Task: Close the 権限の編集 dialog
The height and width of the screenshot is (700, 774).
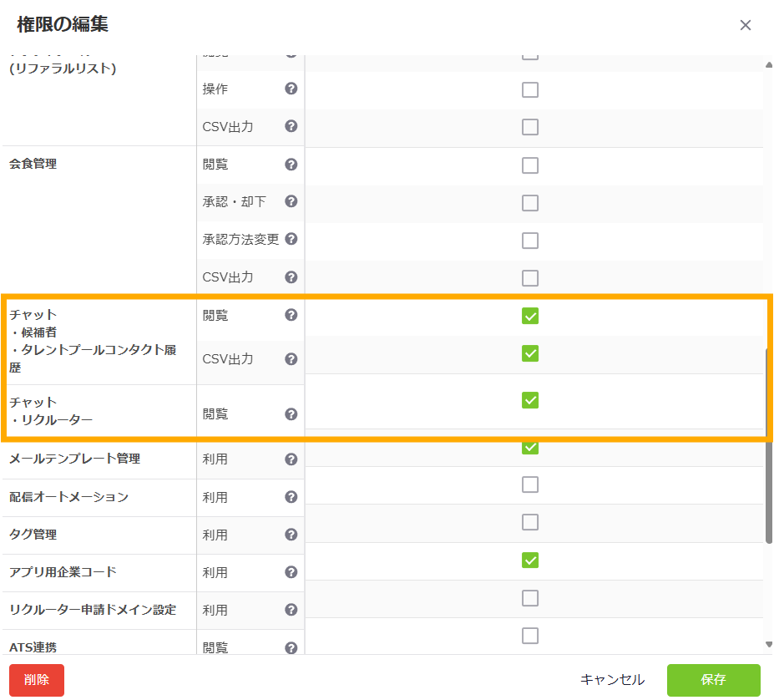Action: (x=746, y=25)
